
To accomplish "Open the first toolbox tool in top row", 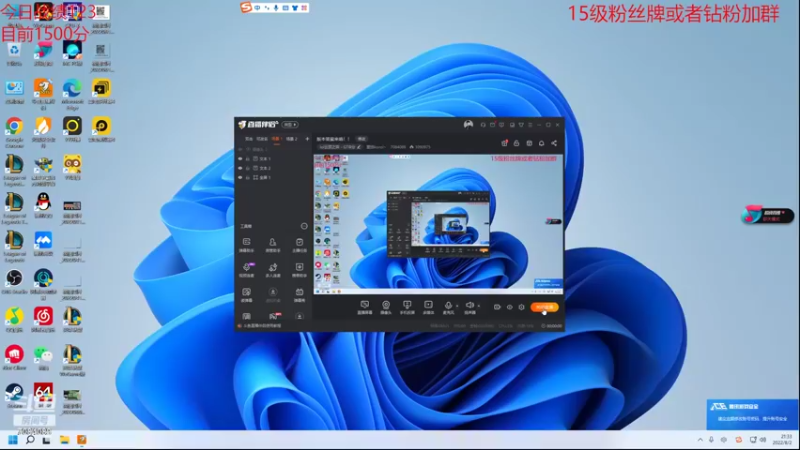I will [246, 244].
